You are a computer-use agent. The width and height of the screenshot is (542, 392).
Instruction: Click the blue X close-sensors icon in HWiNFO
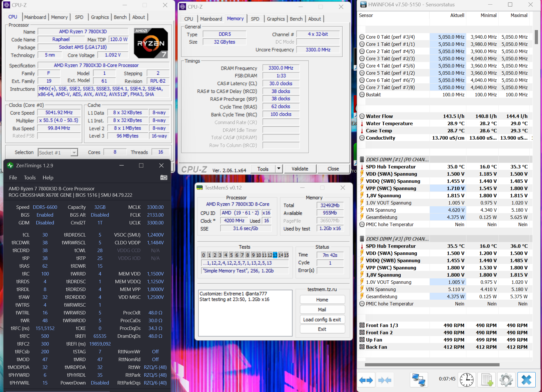point(526,380)
